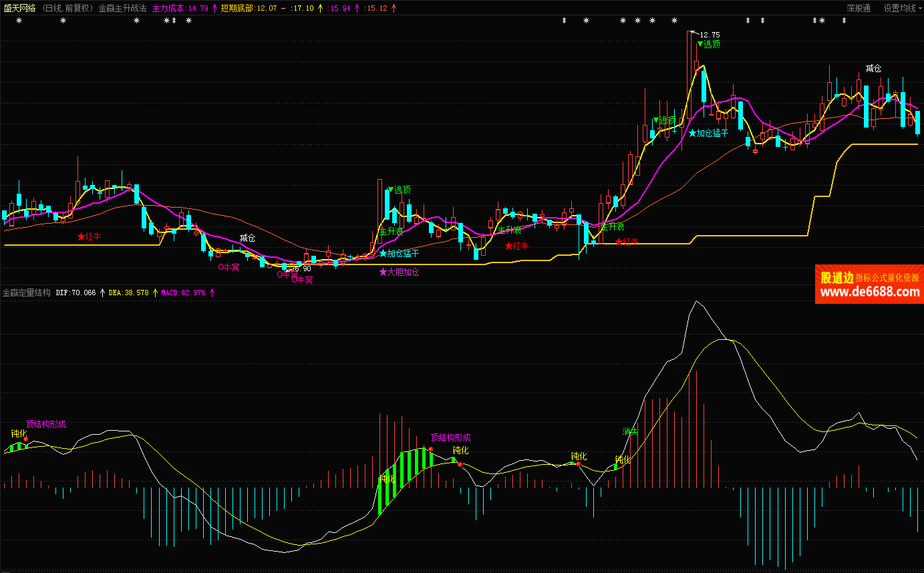Click the green 消失 label in MACD panel
924x573 pixels.
tap(630, 432)
